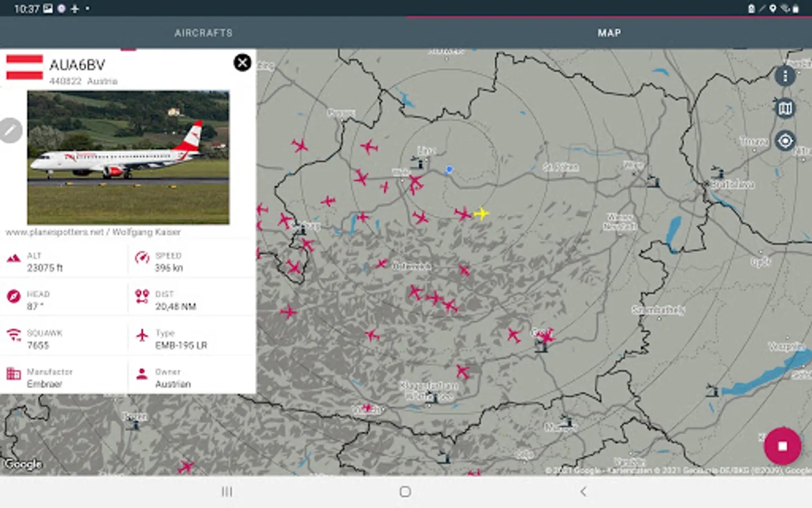Tap the pencil edit icon beside the photo

click(10, 130)
